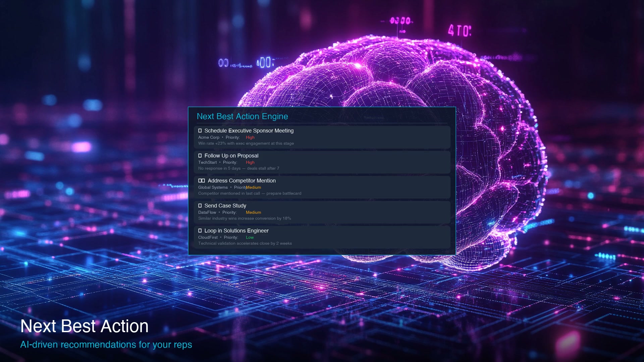Click the Low priority label for CloudFirst
Viewport: 644px width, 362px height.
pos(250,237)
